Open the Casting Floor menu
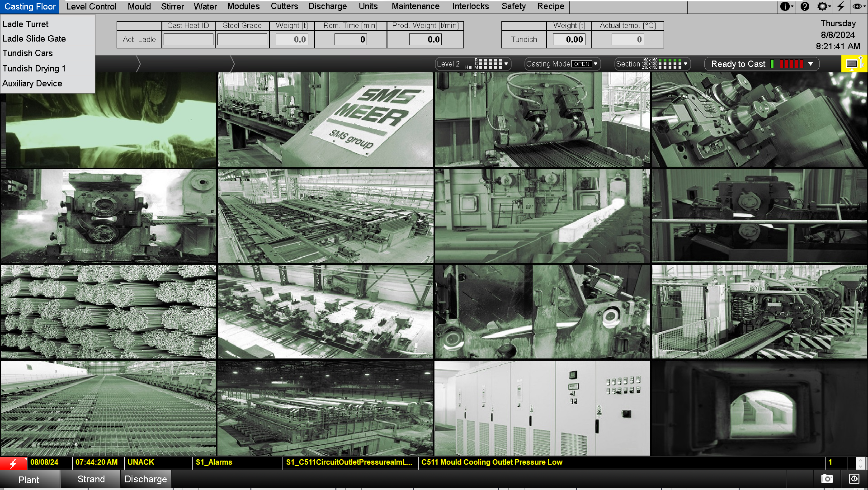This screenshot has height=490, width=868. pyautogui.click(x=30, y=6)
